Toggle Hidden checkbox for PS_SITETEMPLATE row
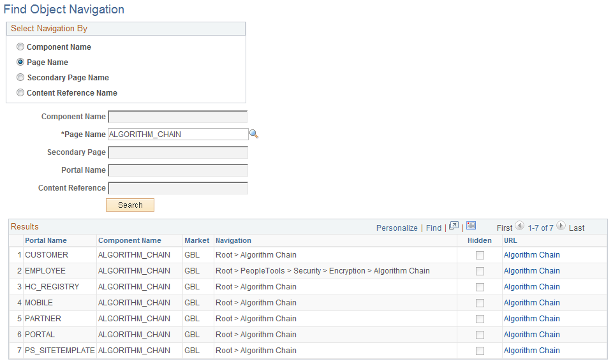613x364 pixels. point(480,351)
